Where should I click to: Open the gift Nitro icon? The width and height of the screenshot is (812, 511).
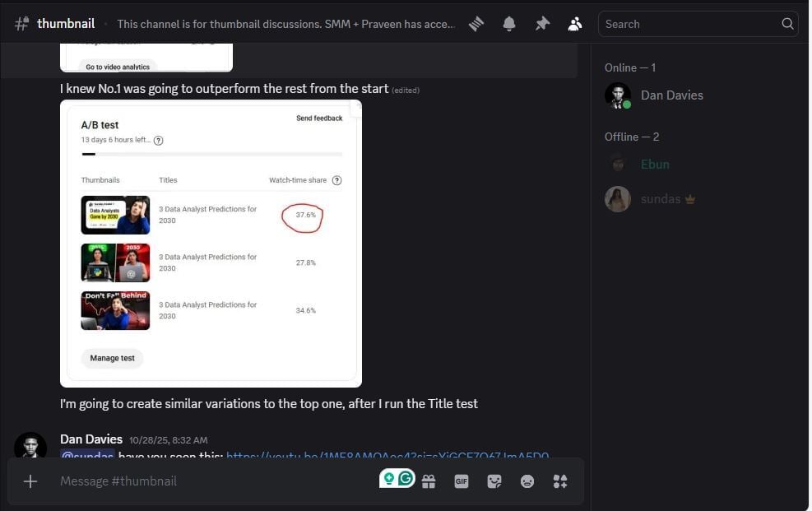pyautogui.click(x=429, y=481)
